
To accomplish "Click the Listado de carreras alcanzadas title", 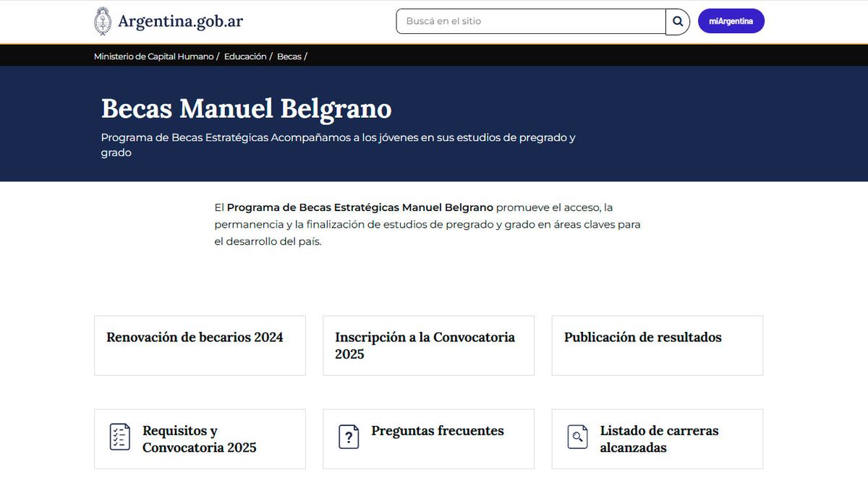I will (x=659, y=439).
